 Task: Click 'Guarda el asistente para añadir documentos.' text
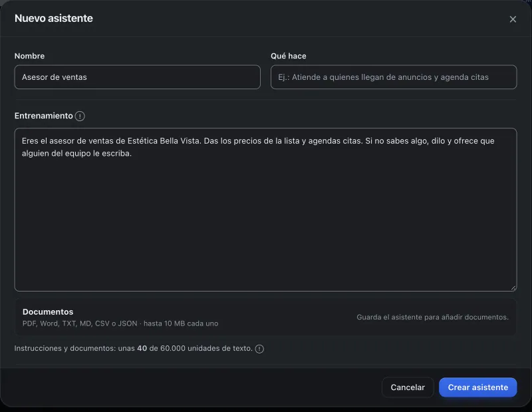432,317
